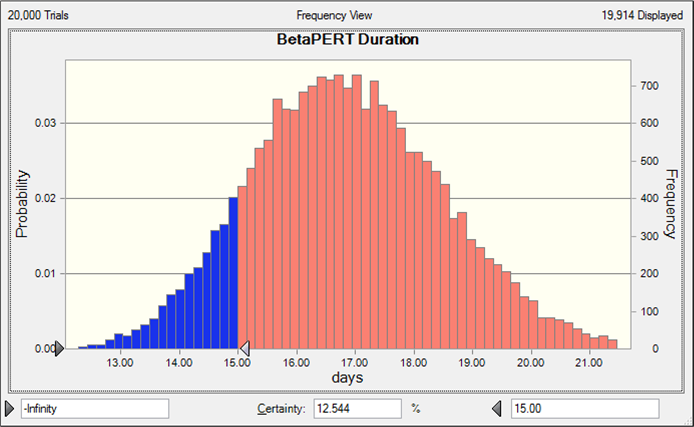
Task: Click the Certainty label
Action: click(281, 408)
